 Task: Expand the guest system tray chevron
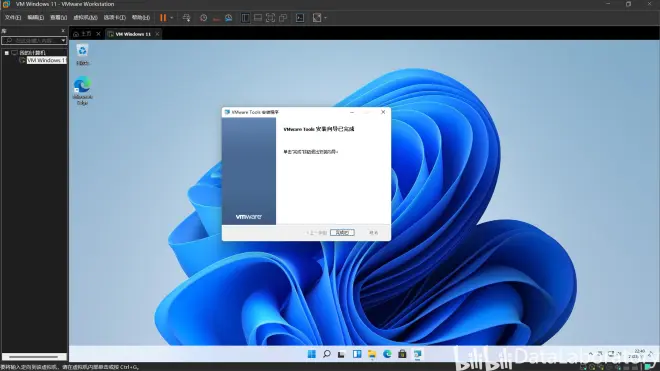pyautogui.click(x=591, y=354)
